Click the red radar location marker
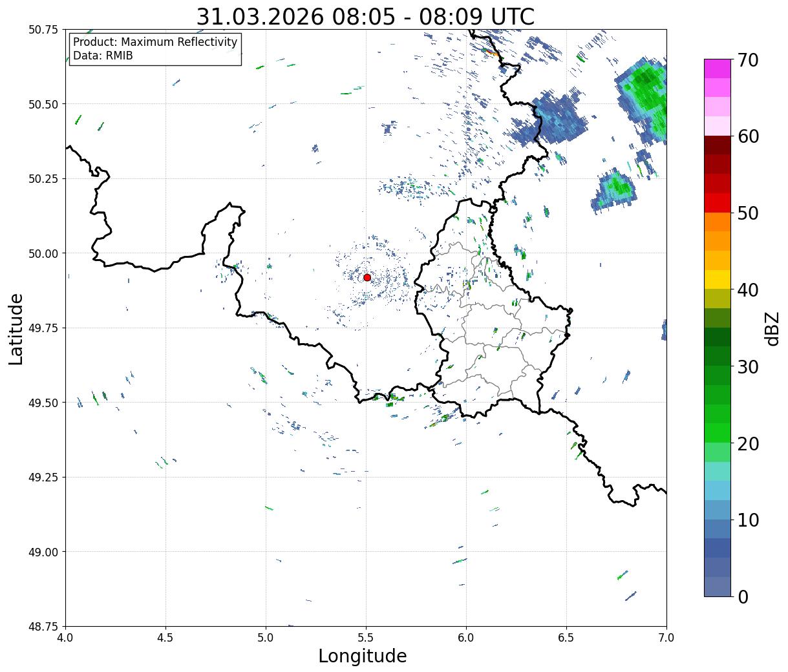The width and height of the screenshot is (788, 672). click(367, 277)
